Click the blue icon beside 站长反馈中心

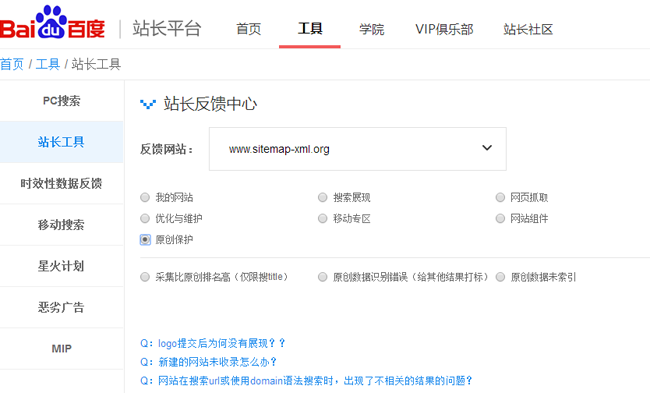pyautogui.click(x=148, y=104)
